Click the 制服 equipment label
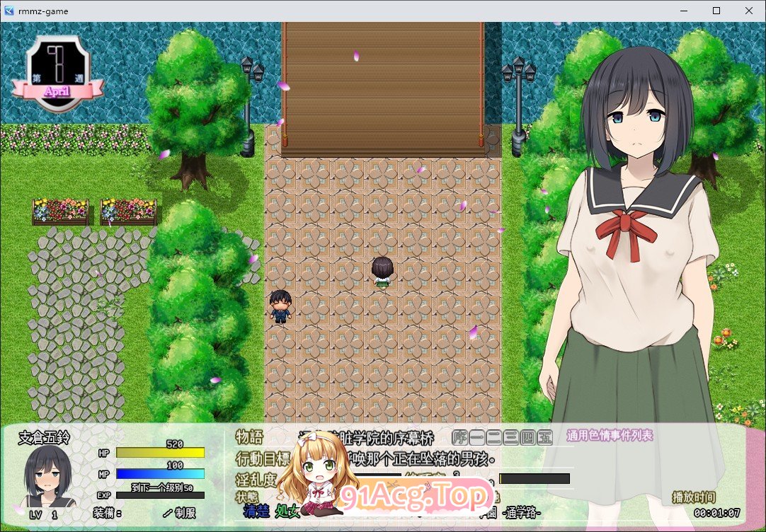The height and width of the screenshot is (532, 766). tap(185, 513)
